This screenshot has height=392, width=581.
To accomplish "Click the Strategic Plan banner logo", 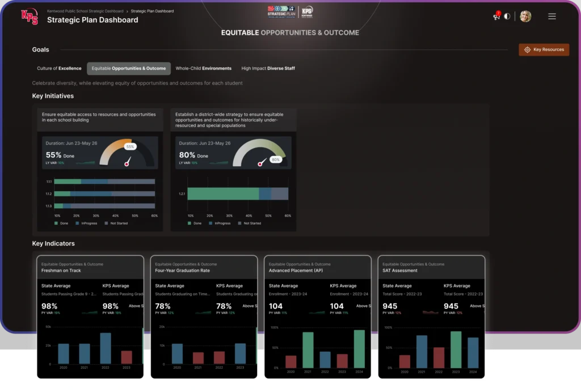I will 281,12.
